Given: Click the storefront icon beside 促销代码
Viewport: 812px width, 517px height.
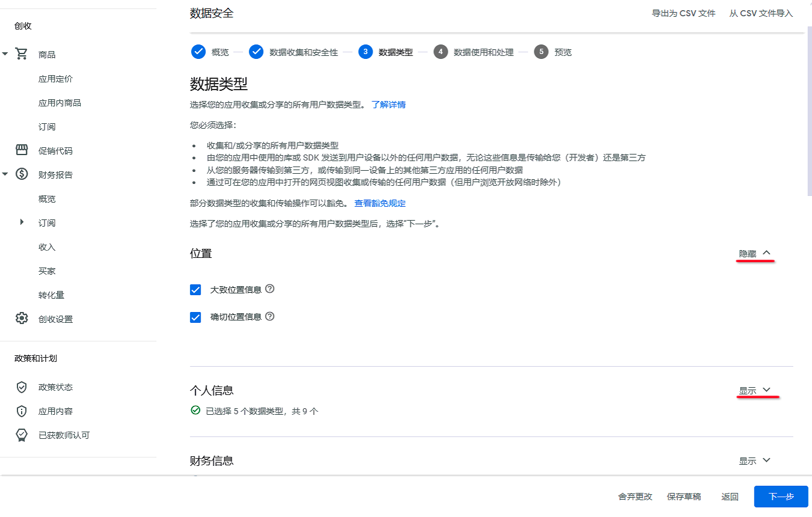Looking at the screenshot, I should point(22,150).
